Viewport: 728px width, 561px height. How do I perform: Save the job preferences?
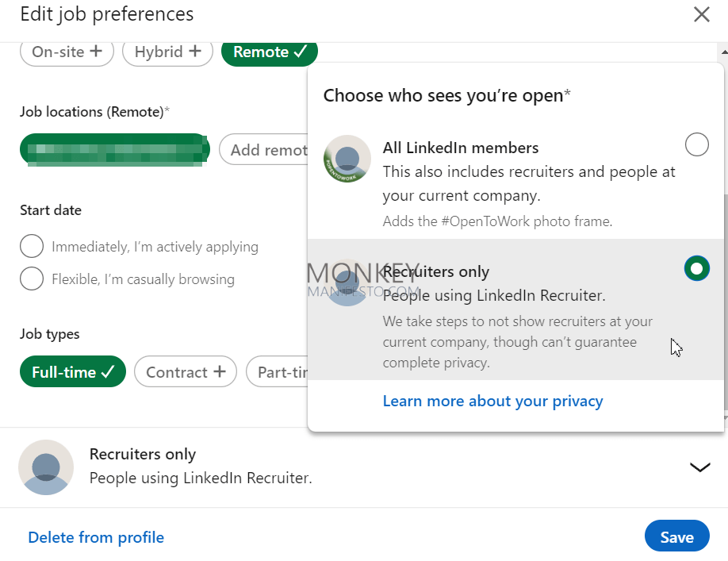click(676, 537)
